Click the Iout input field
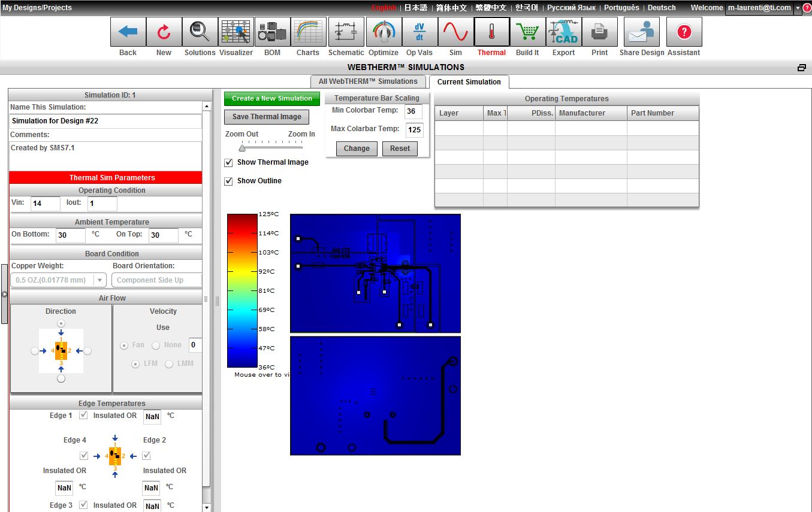The height and width of the screenshot is (512, 812). 102,204
